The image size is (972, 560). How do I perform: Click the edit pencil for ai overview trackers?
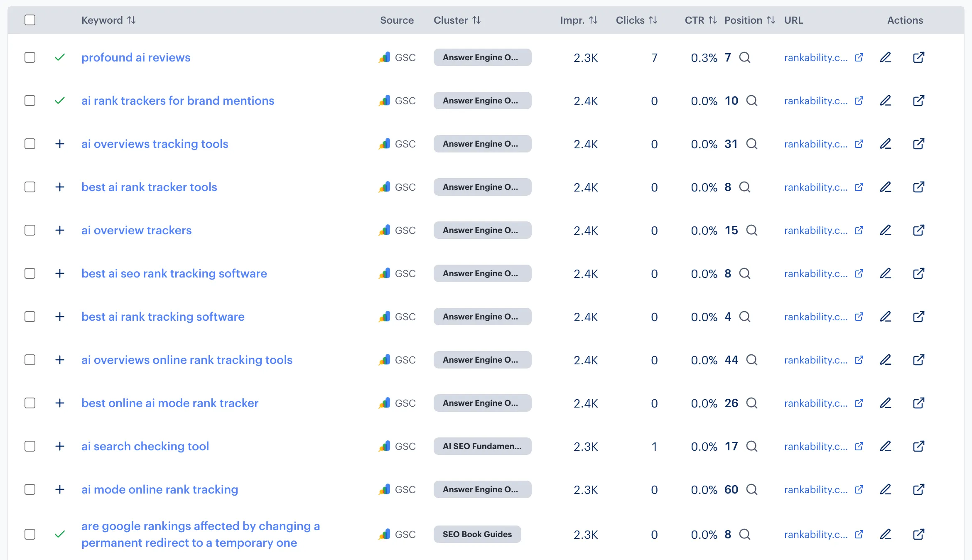tap(886, 230)
